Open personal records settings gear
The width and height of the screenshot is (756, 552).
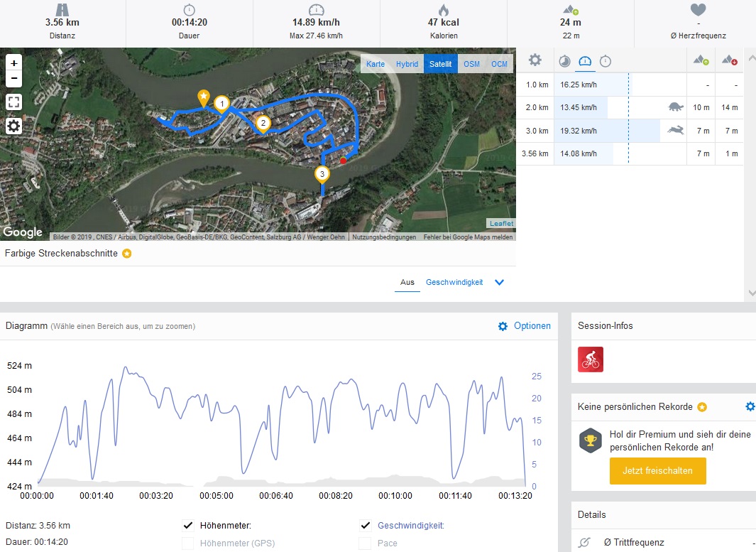click(x=750, y=407)
